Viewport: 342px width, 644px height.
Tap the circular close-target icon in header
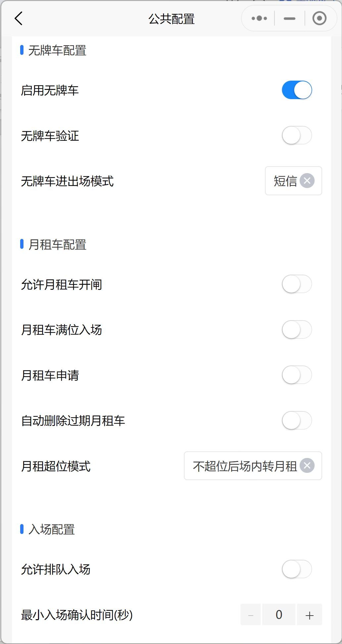(x=320, y=19)
